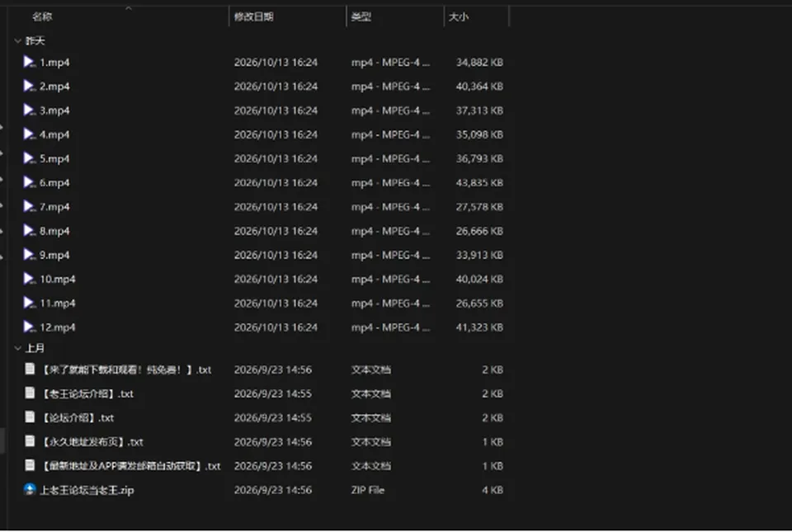Image resolution: width=792 pixels, height=532 pixels.
Task: Select the media icon beside 8.mp4
Action: coord(30,231)
